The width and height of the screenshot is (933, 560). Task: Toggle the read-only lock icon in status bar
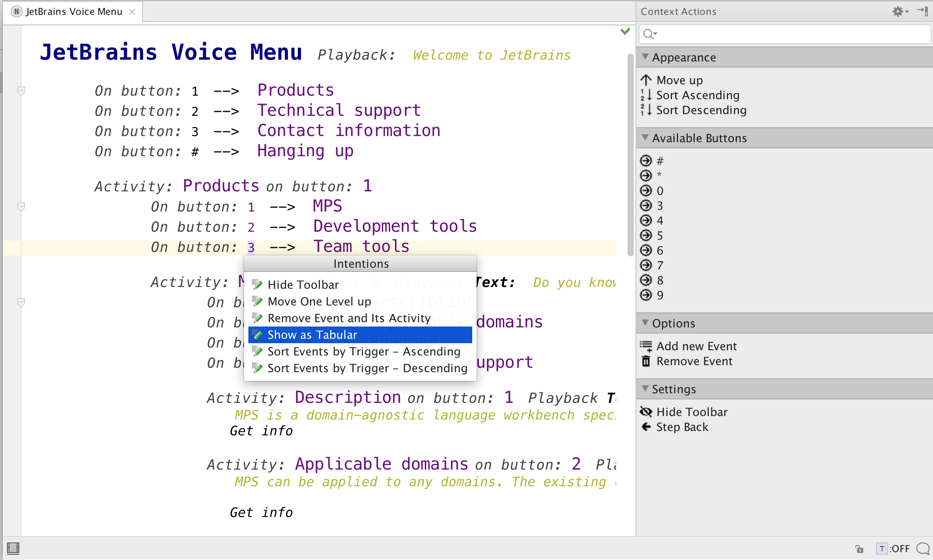click(859, 549)
